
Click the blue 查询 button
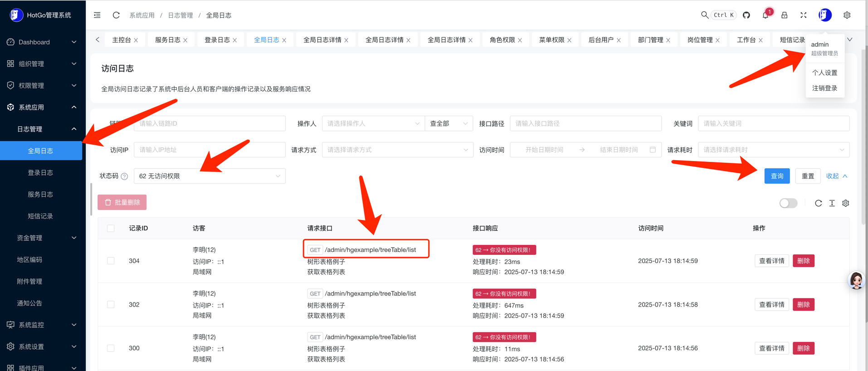777,176
